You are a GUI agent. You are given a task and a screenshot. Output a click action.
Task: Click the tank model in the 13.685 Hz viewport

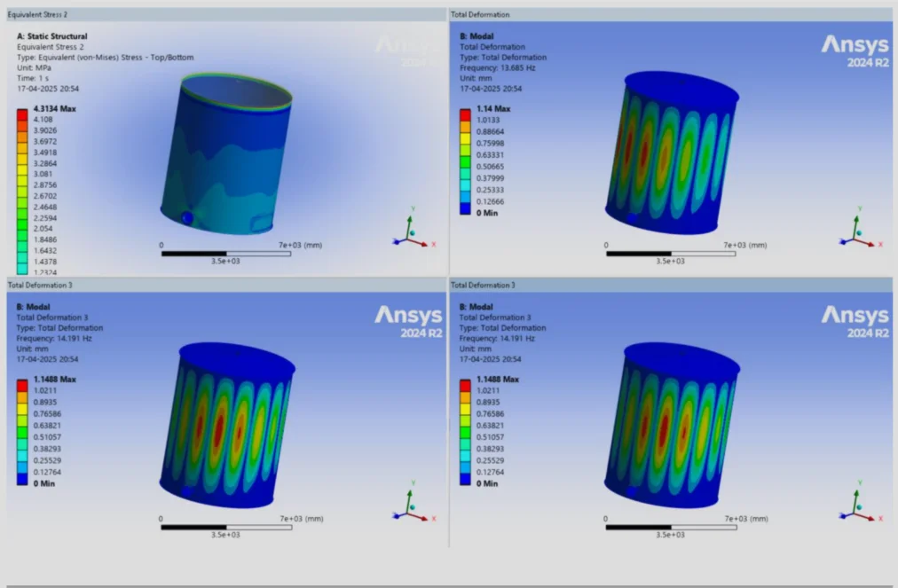pos(673,153)
